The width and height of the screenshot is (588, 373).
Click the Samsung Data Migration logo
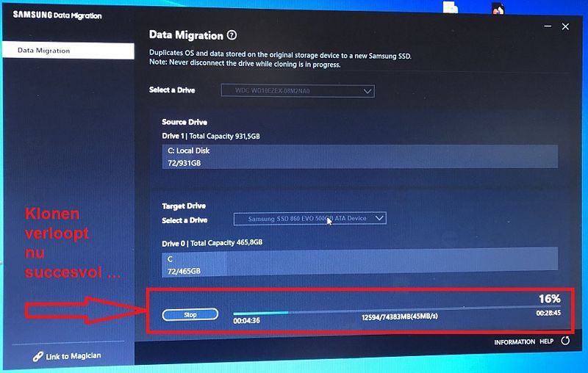click(x=57, y=15)
